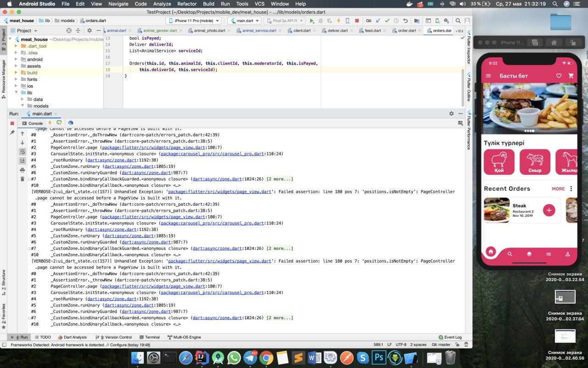This screenshot has height=368, width=588.
Task: Tap the Сиыр animal category card
Action: [535, 162]
